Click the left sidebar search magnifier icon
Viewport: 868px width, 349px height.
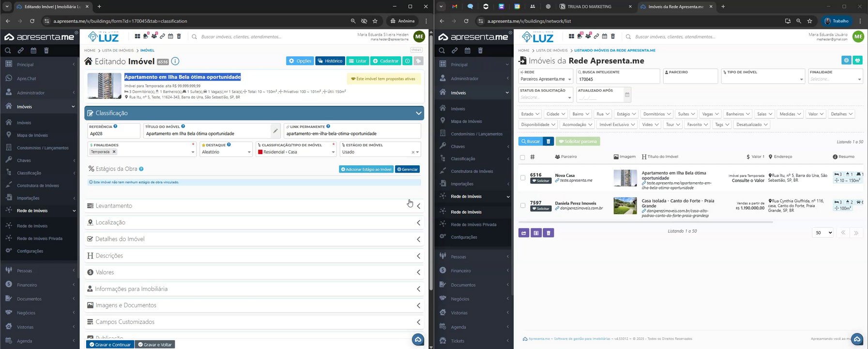click(x=8, y=50)
